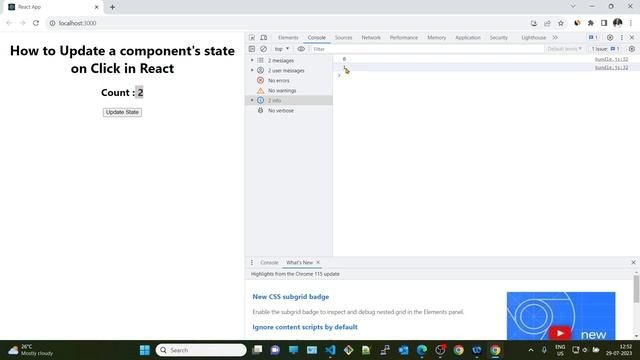This screenshot has width=640, height=360.
Task: Select the No errors filter
Action: click(x=278, y=80)
